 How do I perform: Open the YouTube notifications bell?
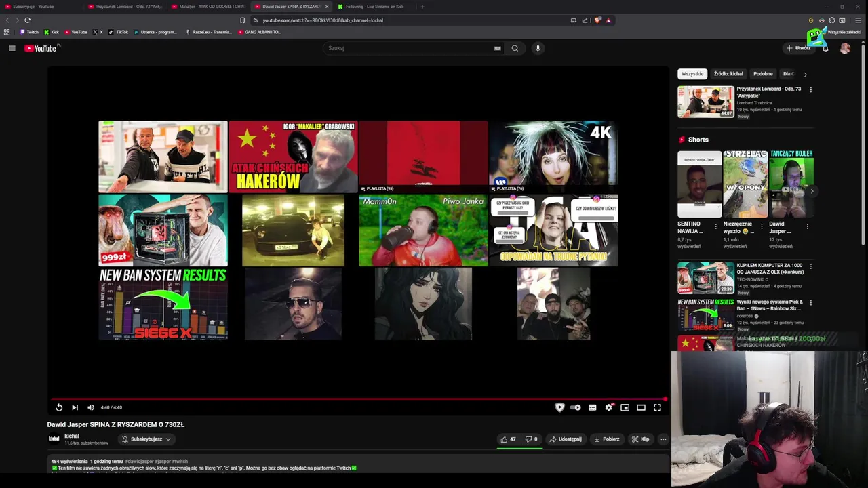(x=825, y=48)
